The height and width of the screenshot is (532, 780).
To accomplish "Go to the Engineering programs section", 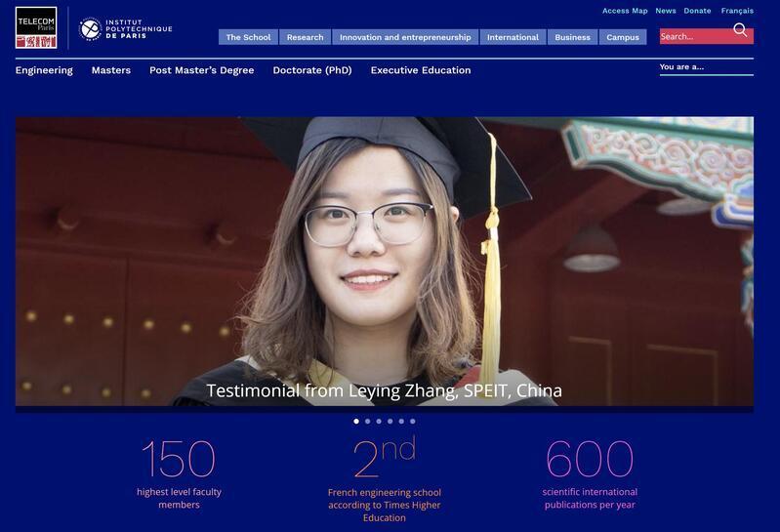I will (x=44, y=70).
